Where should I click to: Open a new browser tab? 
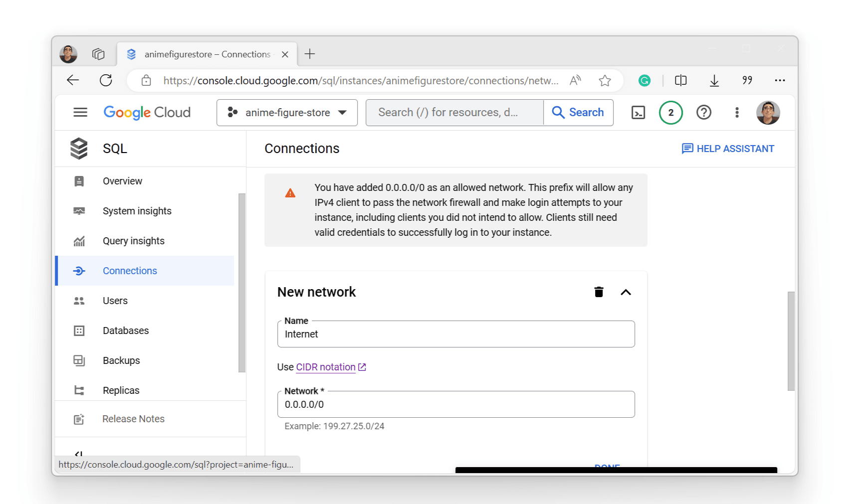310,54
